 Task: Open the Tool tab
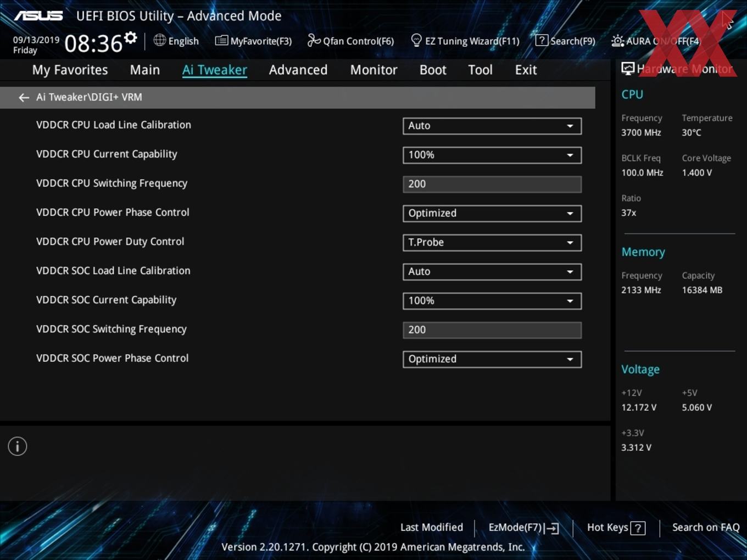tap(480, 70)
